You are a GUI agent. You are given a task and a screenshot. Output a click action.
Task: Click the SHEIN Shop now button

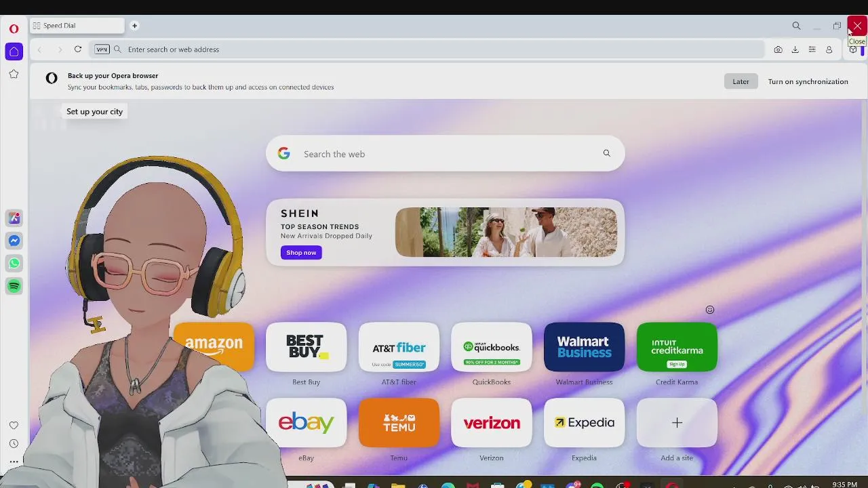pyautogui.click(x=301, y=252)
